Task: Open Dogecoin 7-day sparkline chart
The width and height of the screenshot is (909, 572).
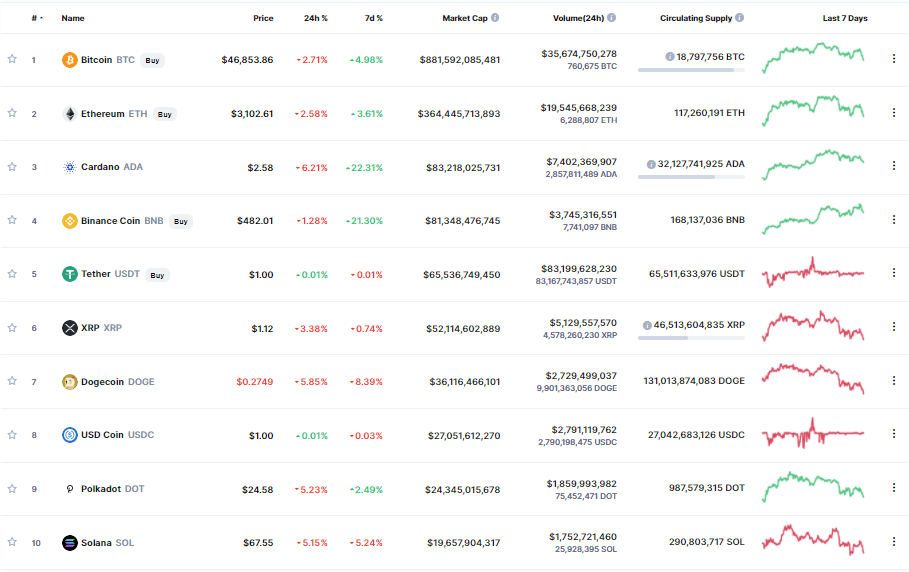Action: pyautogui.click(x=813, y=379)
